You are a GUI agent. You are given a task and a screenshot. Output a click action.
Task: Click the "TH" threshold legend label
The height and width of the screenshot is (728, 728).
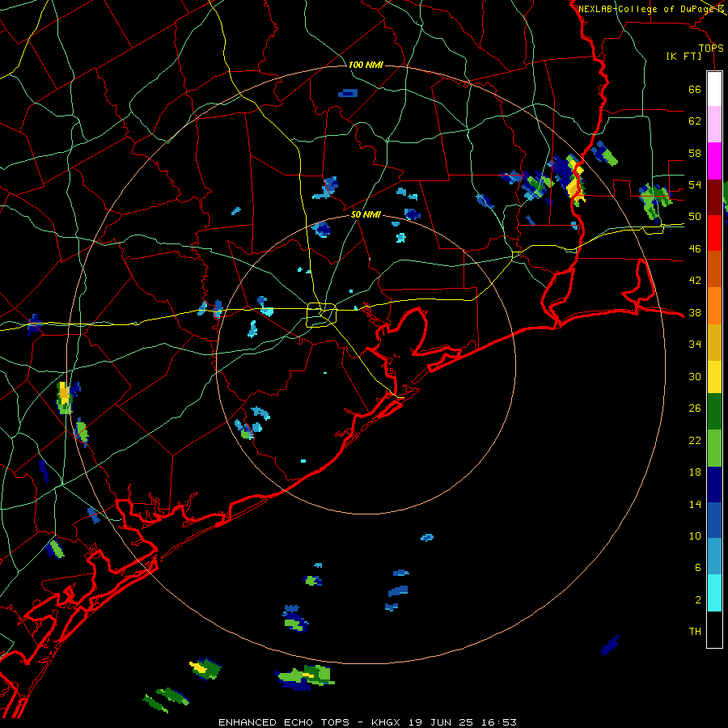click(x=695, y=632)
